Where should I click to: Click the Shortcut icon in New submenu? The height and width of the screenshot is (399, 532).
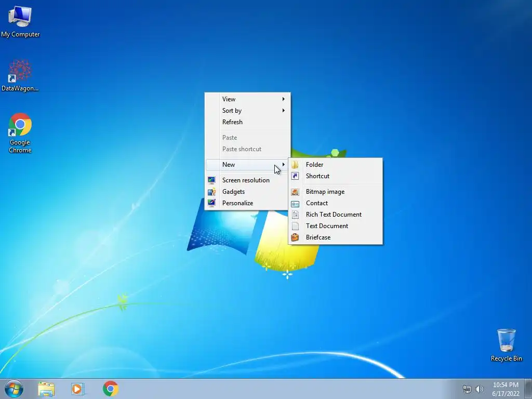coord(295,176)
